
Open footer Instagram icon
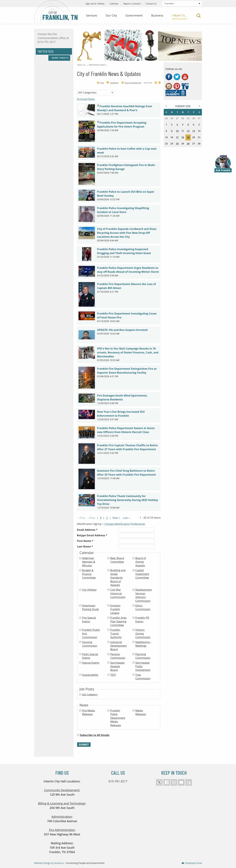pyautogui.click(x=174, y=782)
